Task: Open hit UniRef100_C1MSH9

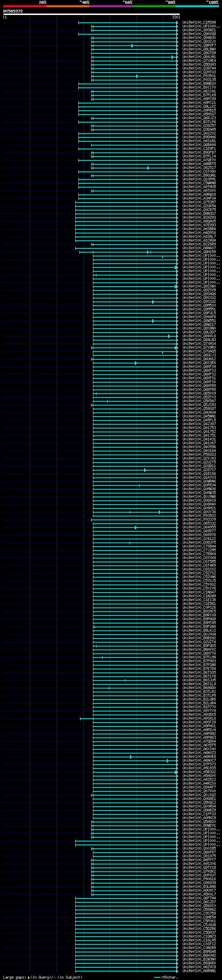Action: 199,23
